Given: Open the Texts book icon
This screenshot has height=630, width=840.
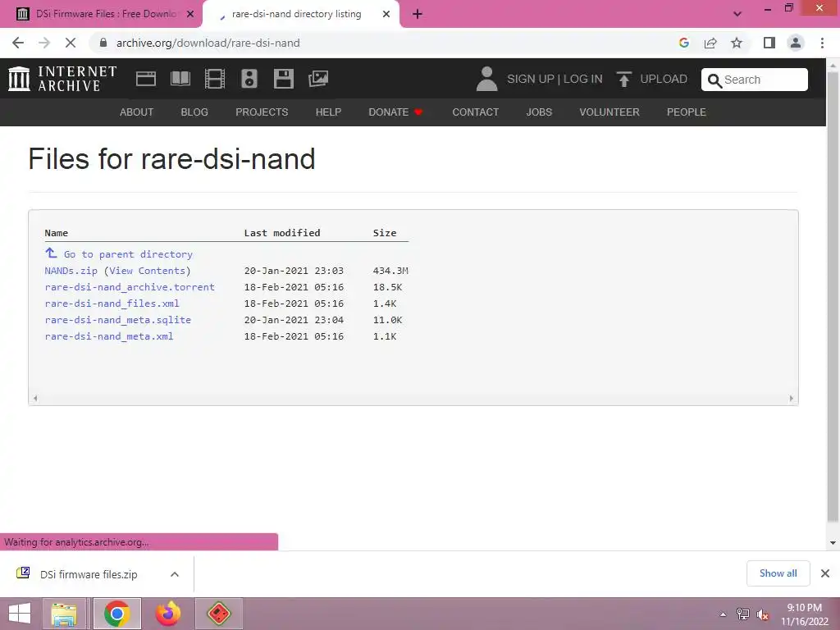Looking at the screenshot, I should 180,79.
